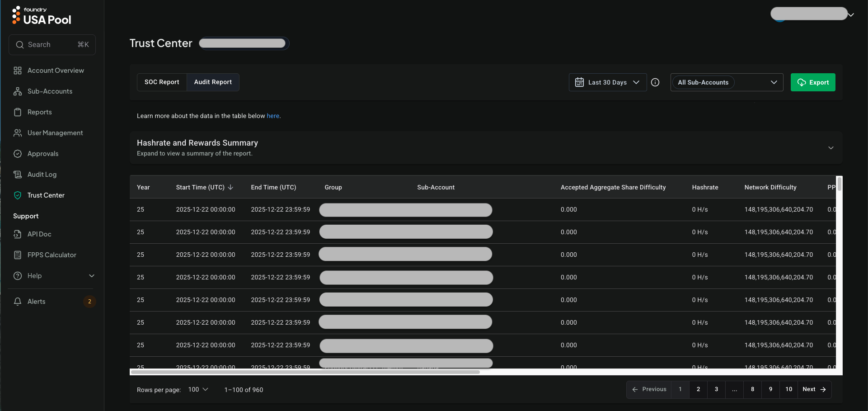868x411 pixels.
Task: Click the Foundry USA Pool logo
Action: (x=42, y=16)
